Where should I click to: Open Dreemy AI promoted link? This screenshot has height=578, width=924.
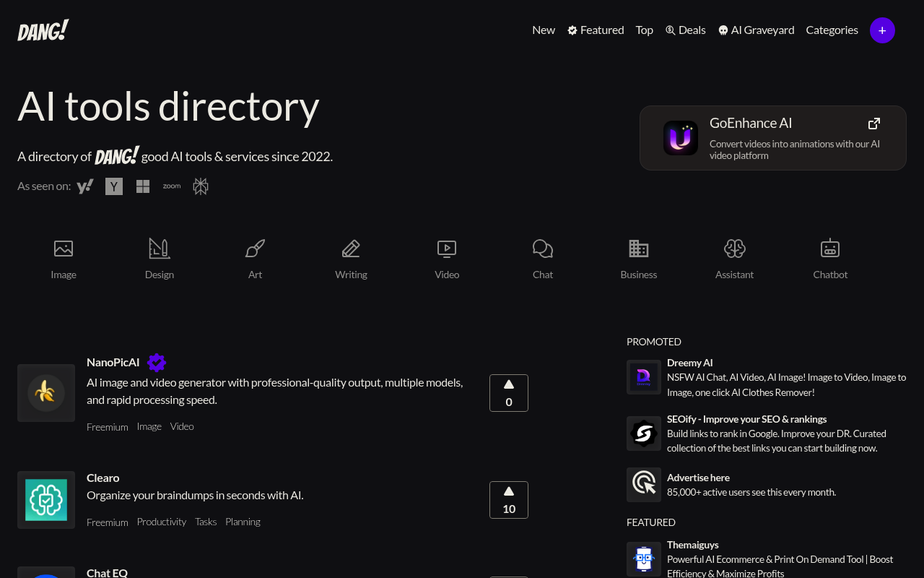click(690, 363)
